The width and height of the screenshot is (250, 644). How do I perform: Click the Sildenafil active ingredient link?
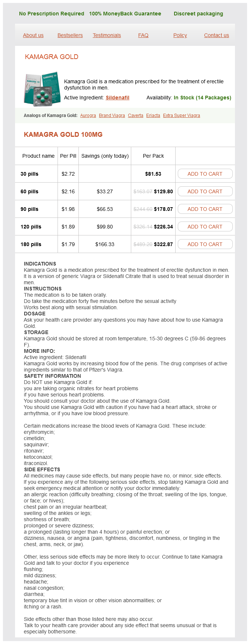[x=117, y=98]
